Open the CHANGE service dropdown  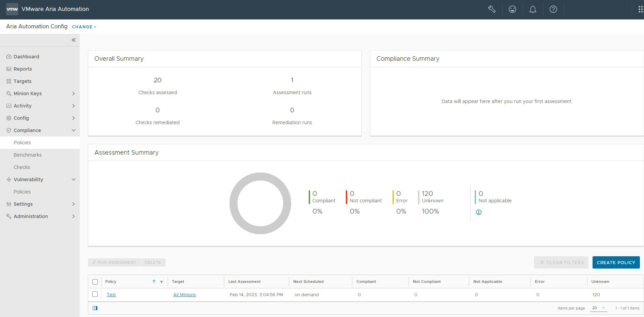[84, 27]
